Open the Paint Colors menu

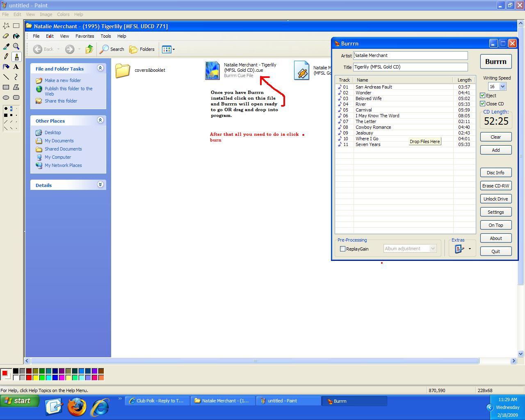point(63,14)
